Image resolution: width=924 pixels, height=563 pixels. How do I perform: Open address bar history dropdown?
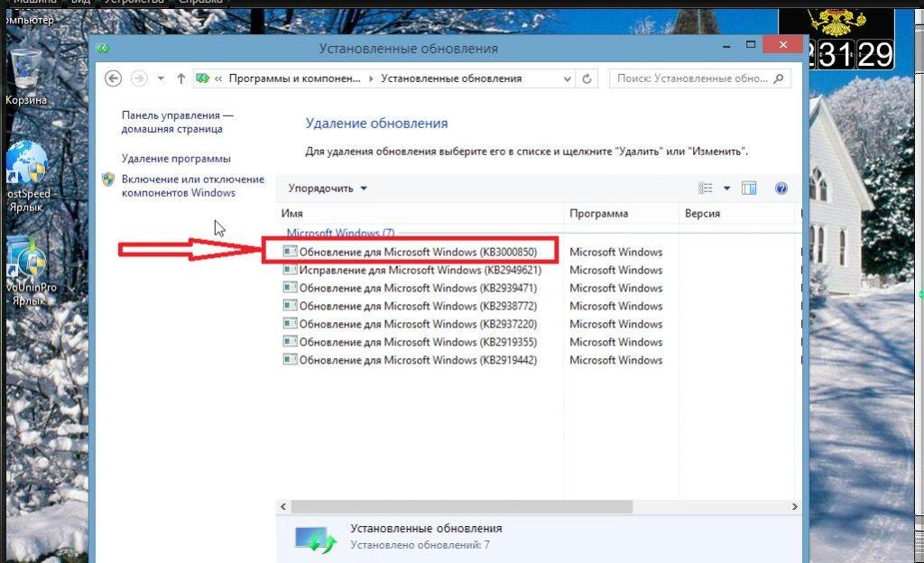[x=567, y=78]
